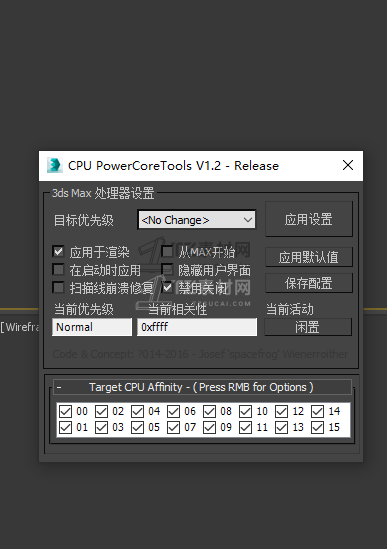Enable the 在启动时应用 checkbox
The image size is (387, 549).
(58, 270)
